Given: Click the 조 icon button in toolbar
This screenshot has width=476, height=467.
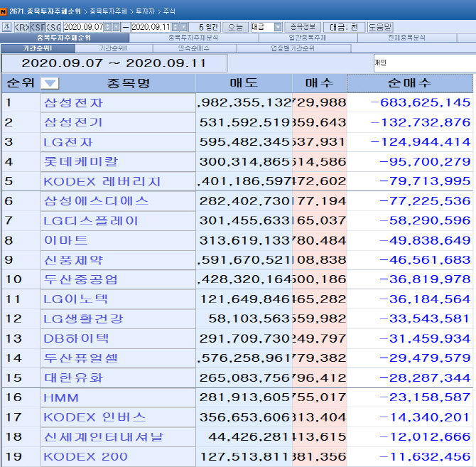Looking at the screenshot, I should tap(7, 27).
